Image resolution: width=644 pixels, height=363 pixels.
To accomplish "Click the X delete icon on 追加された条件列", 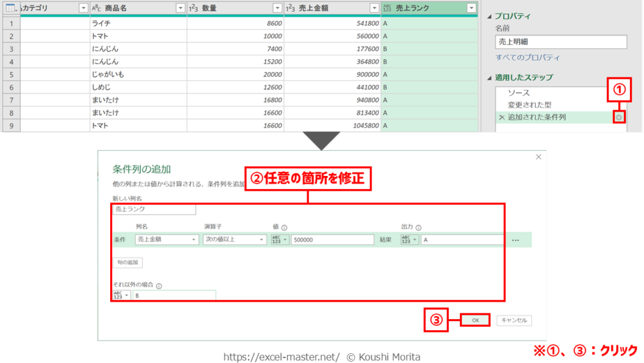I will click(502, 117).
